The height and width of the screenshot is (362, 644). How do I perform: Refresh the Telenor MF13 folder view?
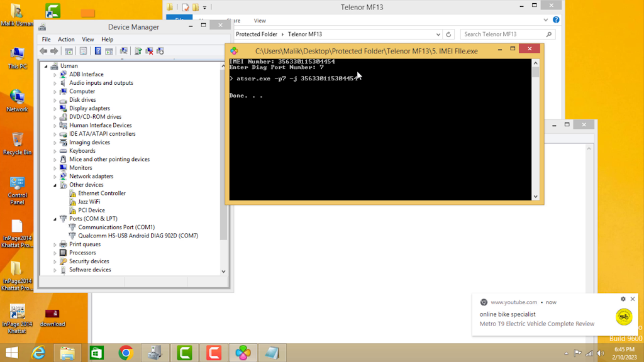point(448,35)
